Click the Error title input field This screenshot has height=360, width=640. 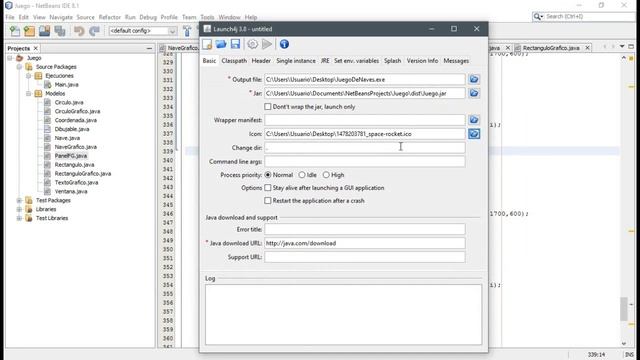(x=364, y=229)
